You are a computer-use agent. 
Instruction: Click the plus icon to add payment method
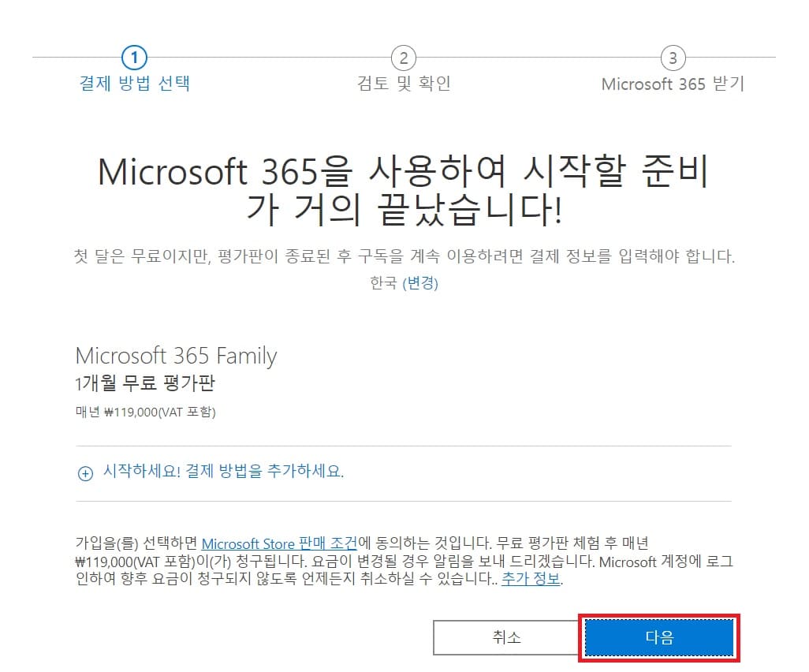click(x=85, y=473)
